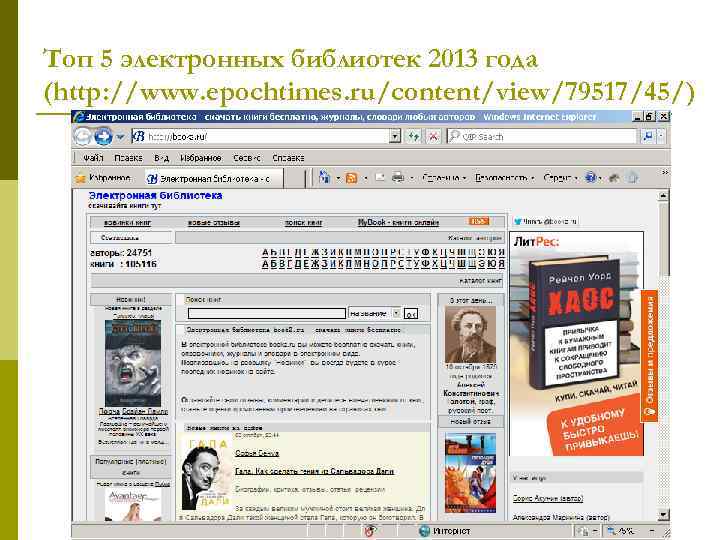Click the ЛитРес Хаос book advertisement banner
Screen dimensions: 720x540
click(577, 343)
